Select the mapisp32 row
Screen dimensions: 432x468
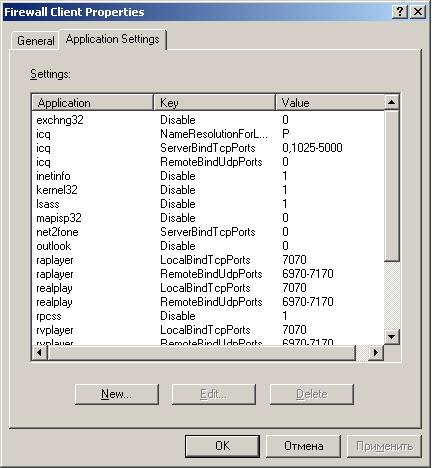[208, 218]
